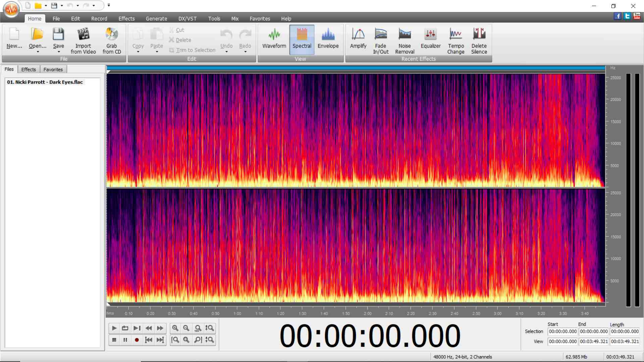Click vertical zoom icon beside Zoom 100% button

point(210,328)
